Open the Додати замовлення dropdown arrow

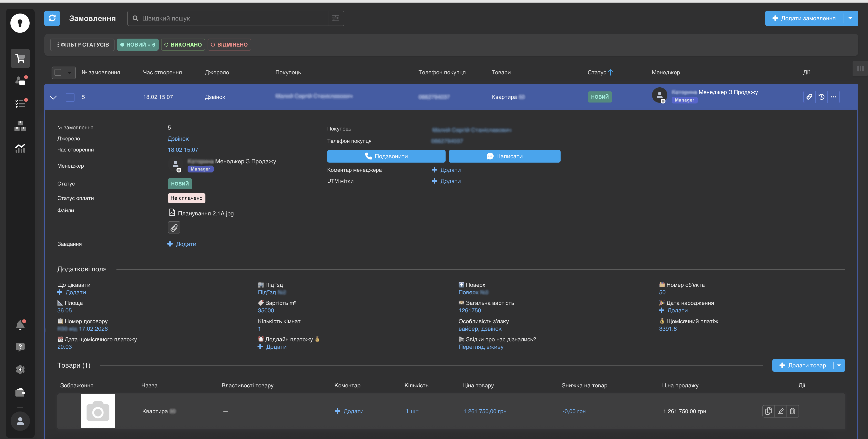(x=850, y=18)
